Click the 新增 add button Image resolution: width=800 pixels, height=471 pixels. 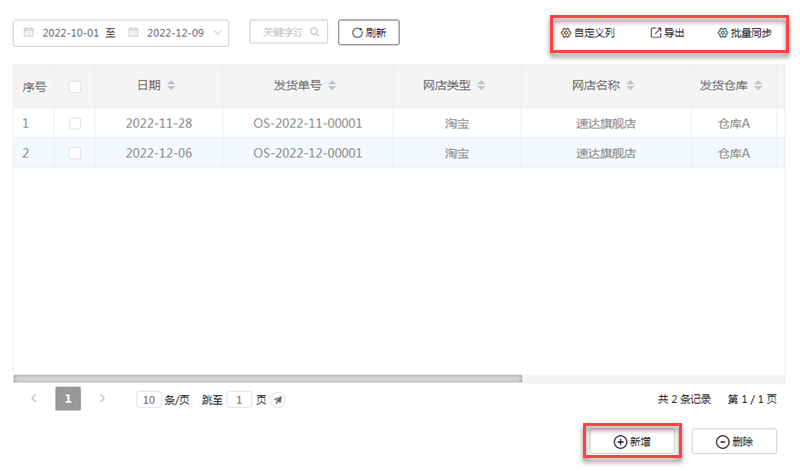[632, 442]
